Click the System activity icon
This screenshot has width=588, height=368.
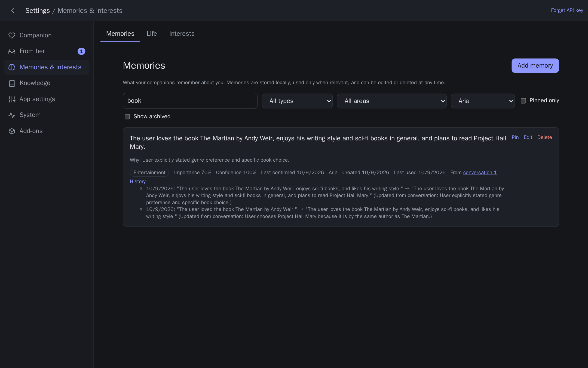point(12,115)
